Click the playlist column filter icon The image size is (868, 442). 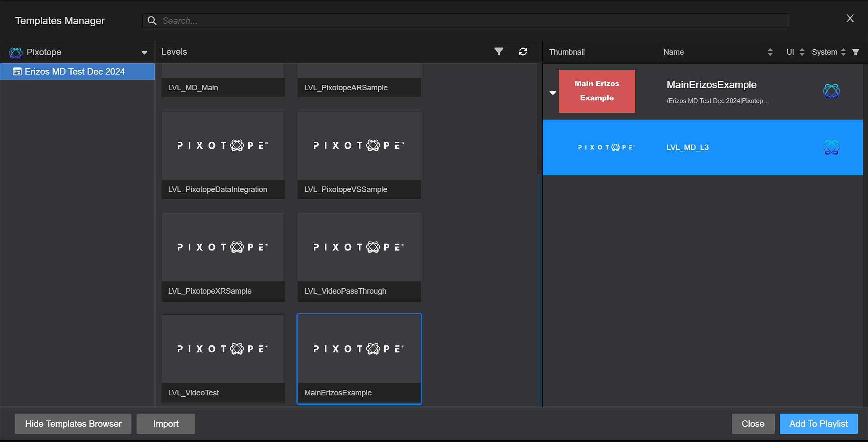pyautogui.click(x=856, y=52)
